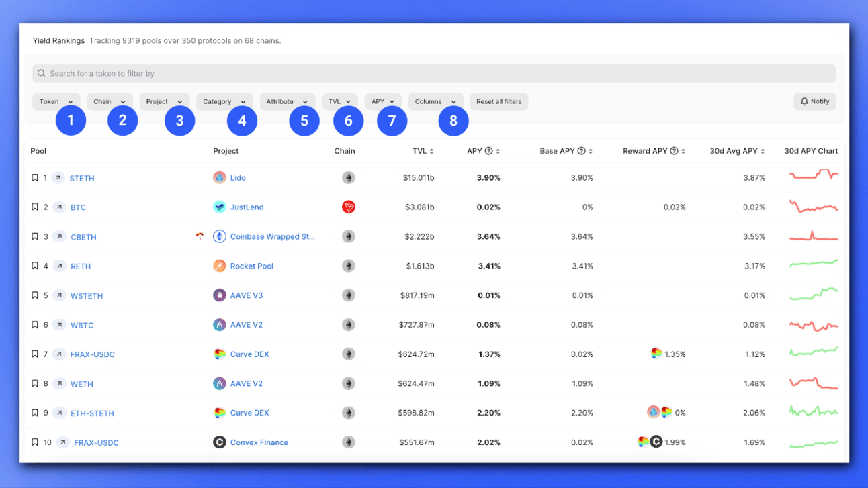Open the Token filter dropdown
Screen dimensions: 868x488
point(56,102)
